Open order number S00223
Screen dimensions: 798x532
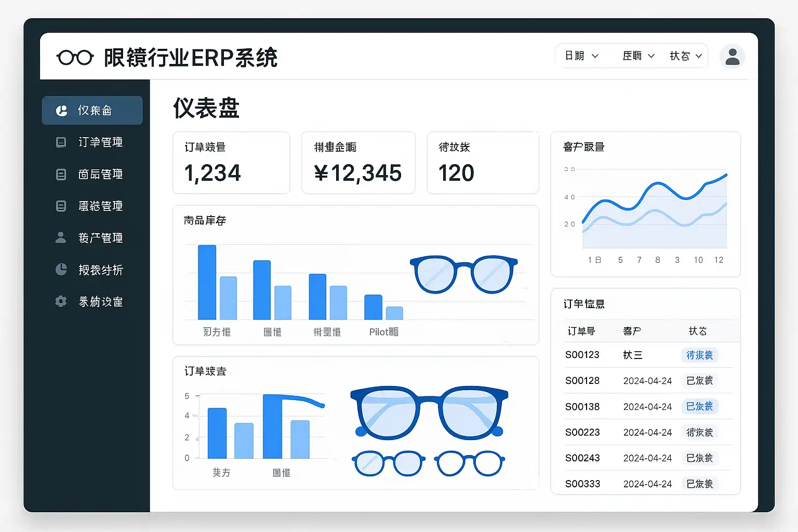582,432
